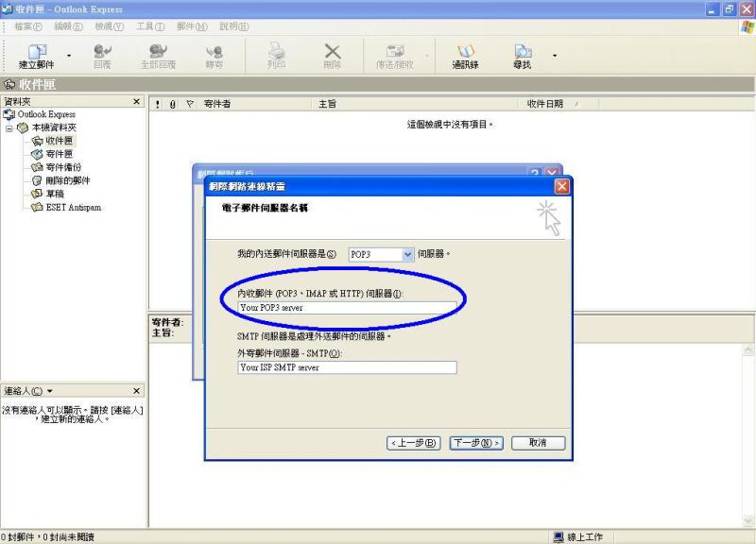The height and width of the screenshot is (544, 756).
Task: Click the 列印 (Print) toolbar icon
Action: click(276, 56)
